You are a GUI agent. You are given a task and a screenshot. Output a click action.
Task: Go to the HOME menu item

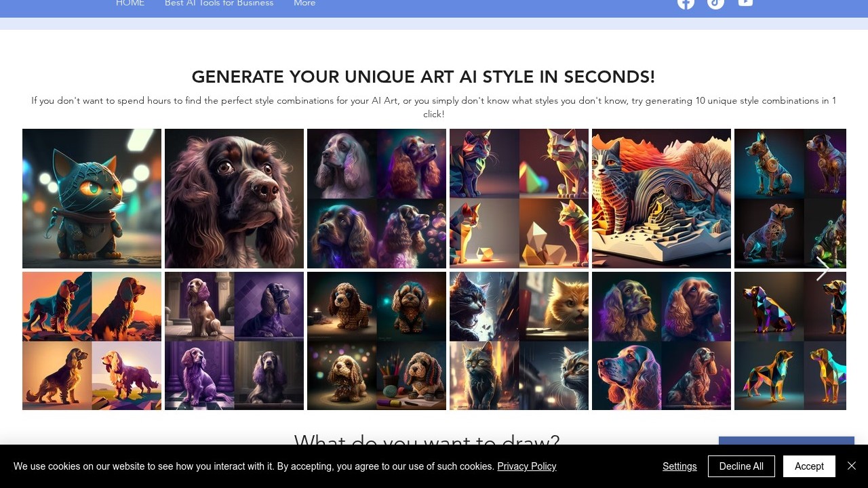pos(130,3)
